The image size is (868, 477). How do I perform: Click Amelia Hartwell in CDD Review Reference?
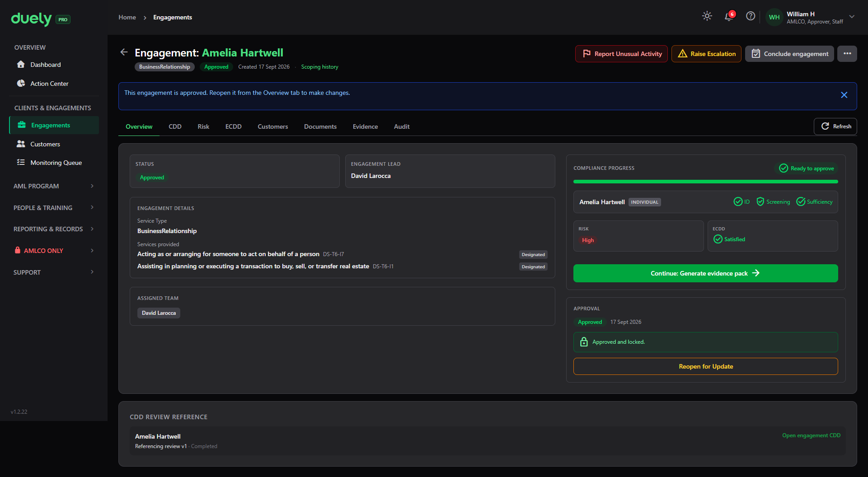(158, 436)
